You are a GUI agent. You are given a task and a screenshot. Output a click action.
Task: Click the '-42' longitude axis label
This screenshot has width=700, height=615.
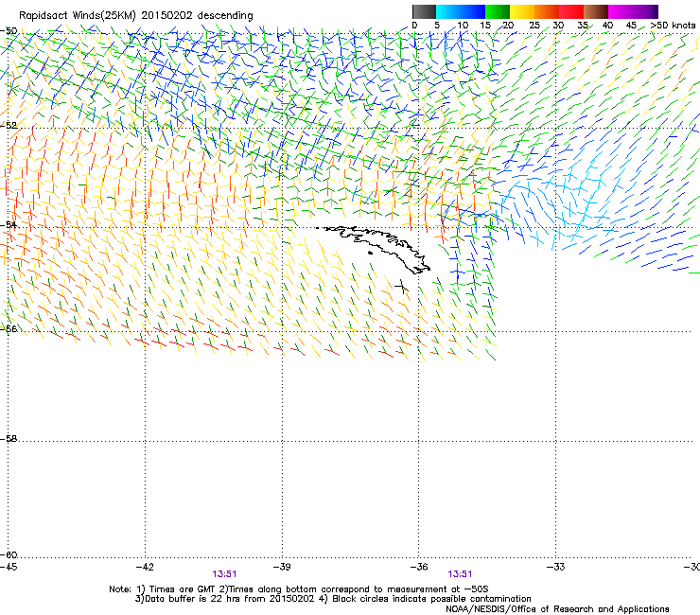[x=145, y=567]
